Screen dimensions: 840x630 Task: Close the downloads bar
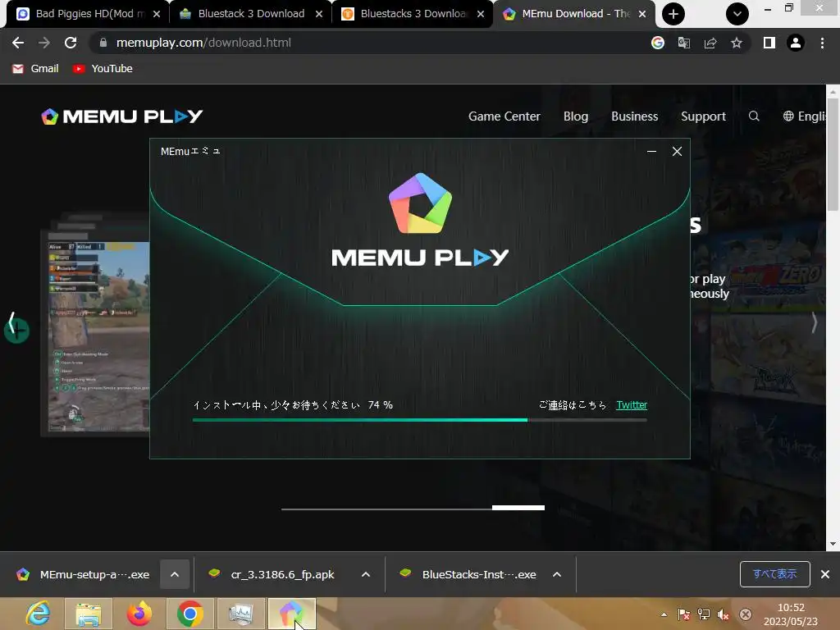tap(825, 574)
